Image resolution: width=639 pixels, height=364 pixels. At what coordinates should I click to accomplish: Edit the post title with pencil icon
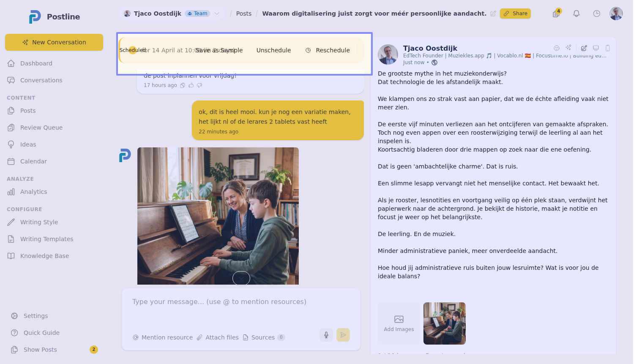point(493,14)
